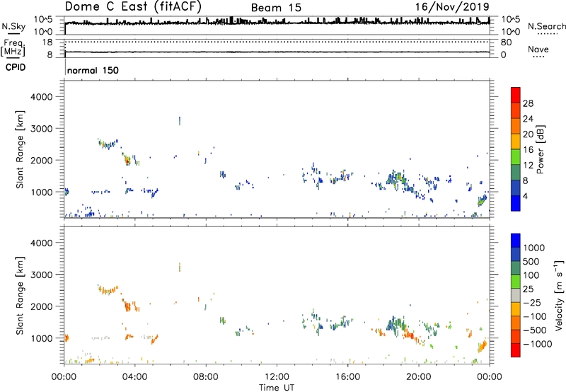Click the date "16/Nov/2019"
The width and height of the screenshot is (566, 392).
pos(452,6)
